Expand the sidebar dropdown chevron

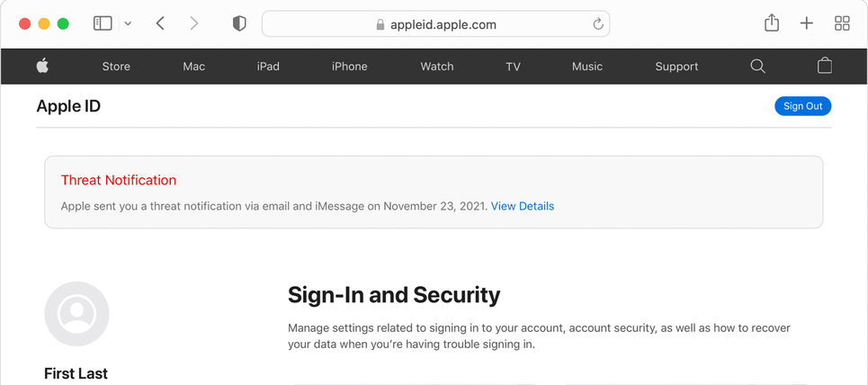[128, 24]
